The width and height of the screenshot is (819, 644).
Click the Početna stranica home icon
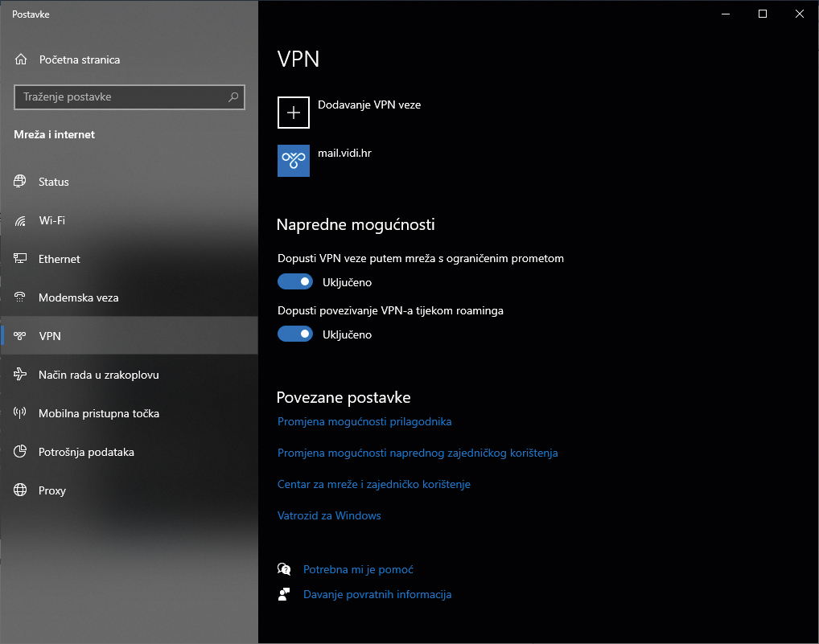(21, 59)
